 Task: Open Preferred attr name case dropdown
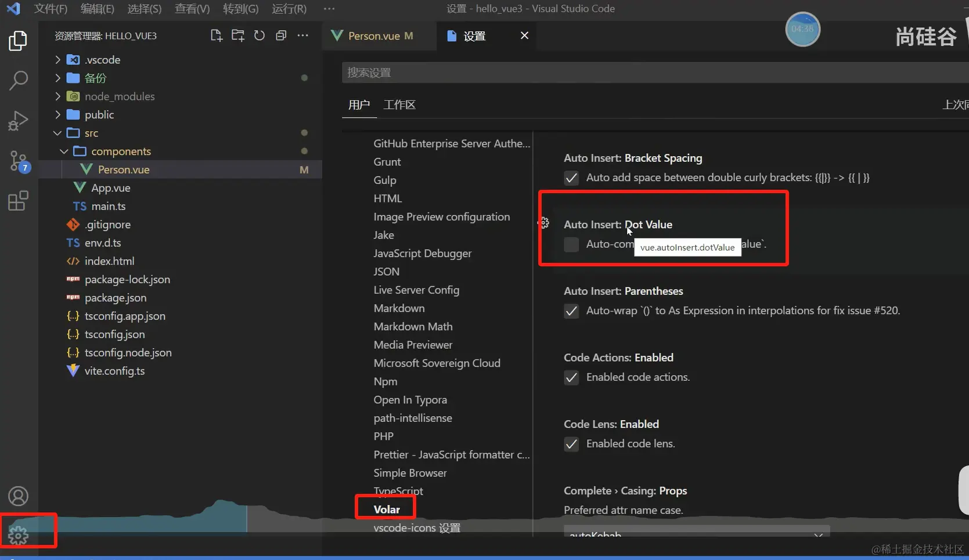697,532
